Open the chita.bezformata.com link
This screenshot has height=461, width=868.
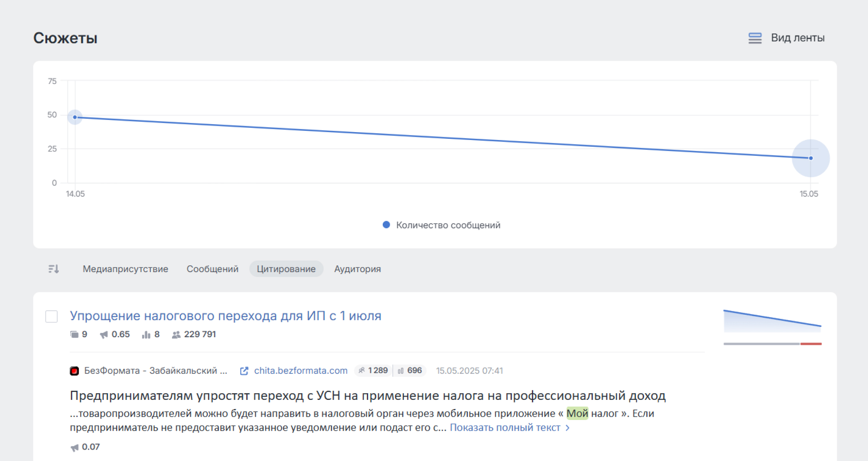pos(301,371)
